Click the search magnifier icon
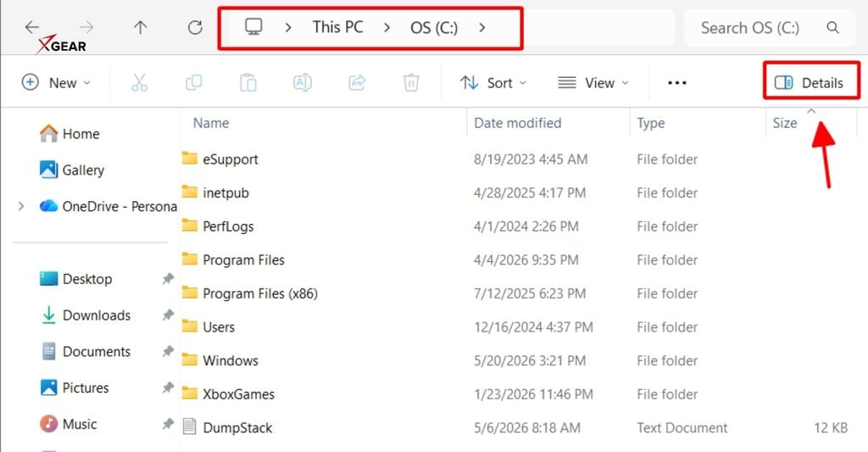 coord(832,27)
